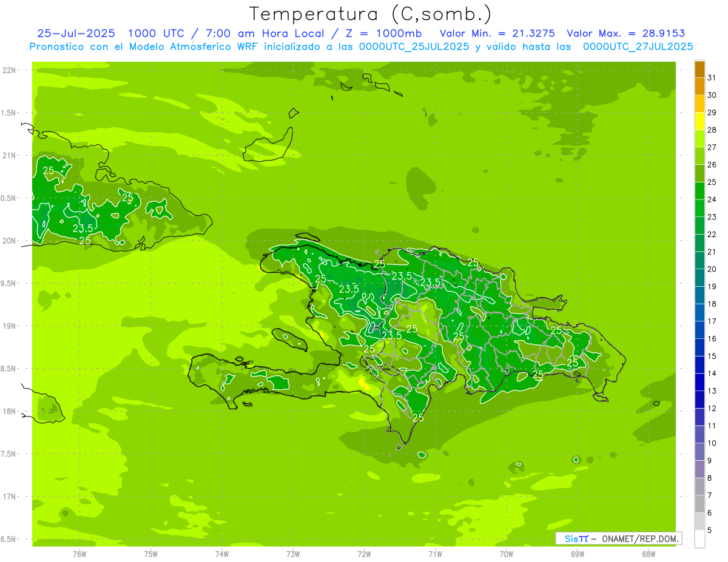Image resolution: width=728 pixels, height=562 pixels.
Task: Click the "17N" latitude label
Action: point(10,497)
